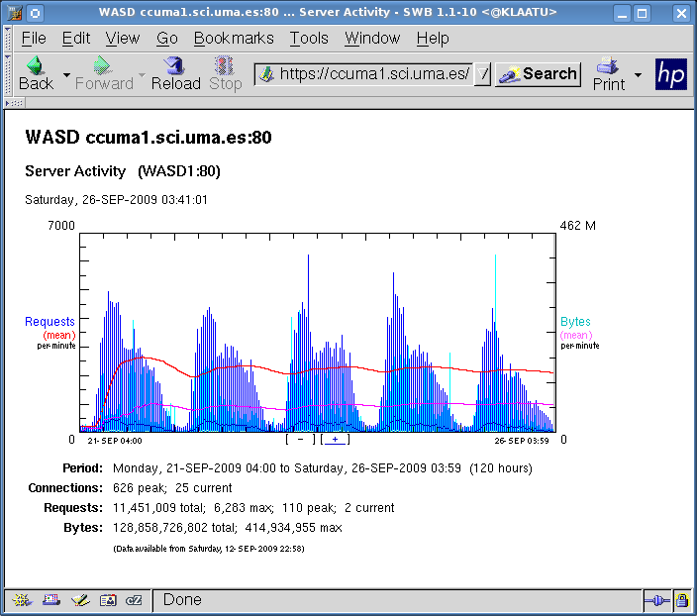
Task: Collapse the personal toolbar grippy
Action: 15,103
